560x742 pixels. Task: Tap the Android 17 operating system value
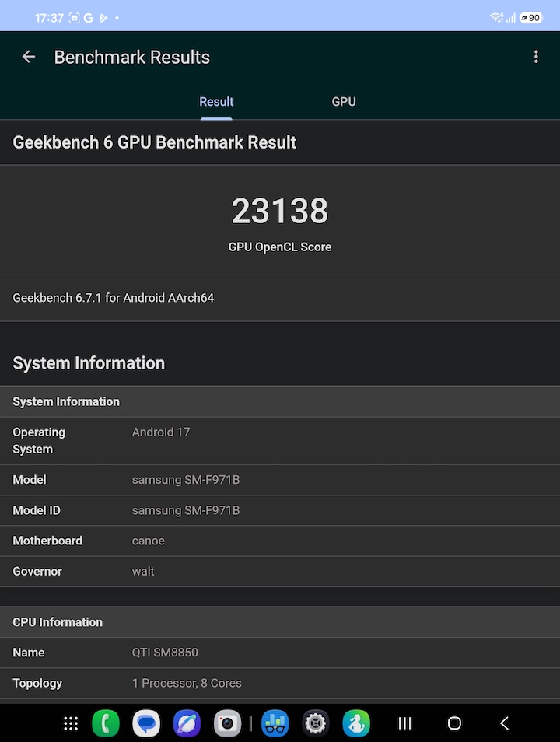(161, 432)
